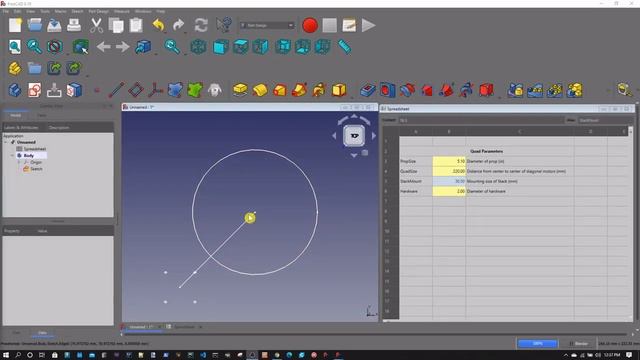Click the Cut scissors icon
640x360 pixels.
(96, 25)
